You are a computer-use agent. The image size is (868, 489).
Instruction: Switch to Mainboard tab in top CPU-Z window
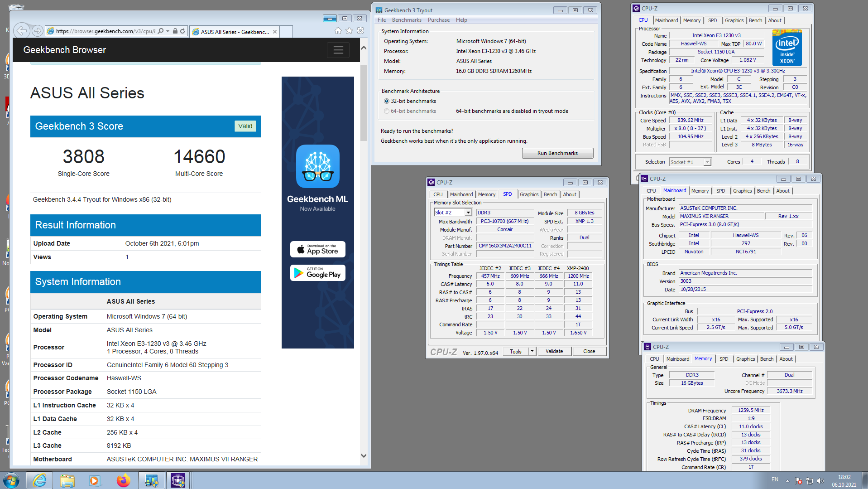pyautogui.click(x=667, y=20)
